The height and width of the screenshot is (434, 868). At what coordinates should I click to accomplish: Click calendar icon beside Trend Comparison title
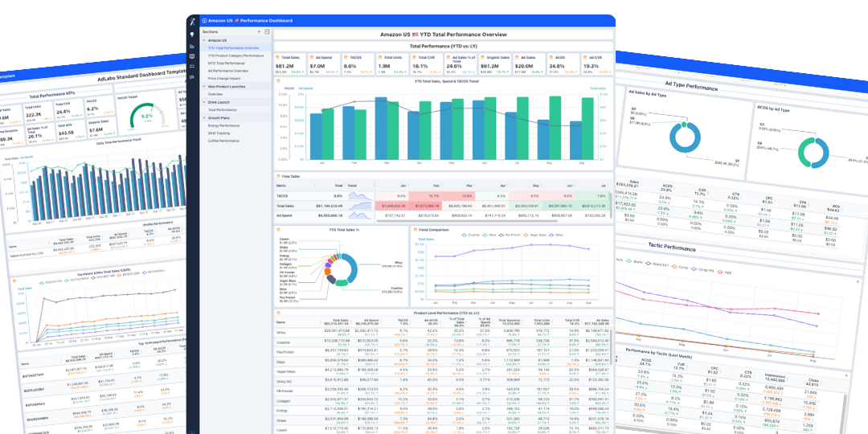tap(415, 229)
